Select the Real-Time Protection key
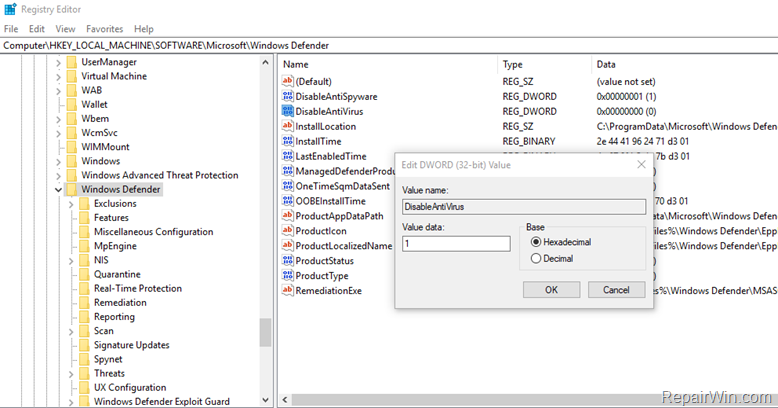Screen dimensions: 778x408 tap(138, 288)
